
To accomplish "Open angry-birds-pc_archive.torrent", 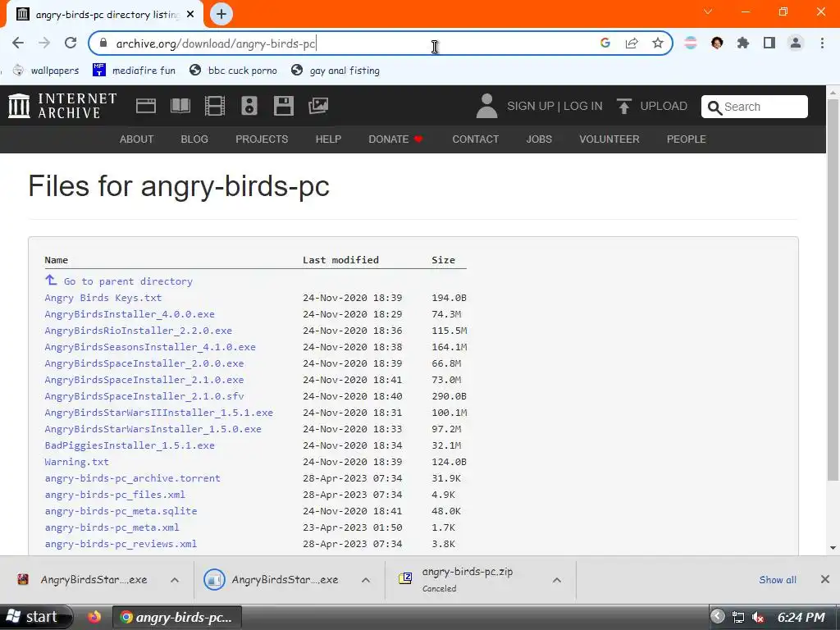I will pos(132,478).
